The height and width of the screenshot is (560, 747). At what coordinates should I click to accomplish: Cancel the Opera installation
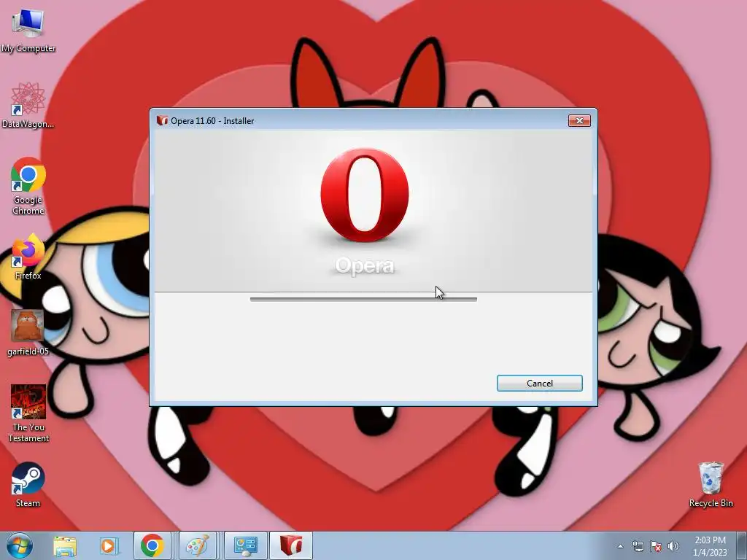539,384
